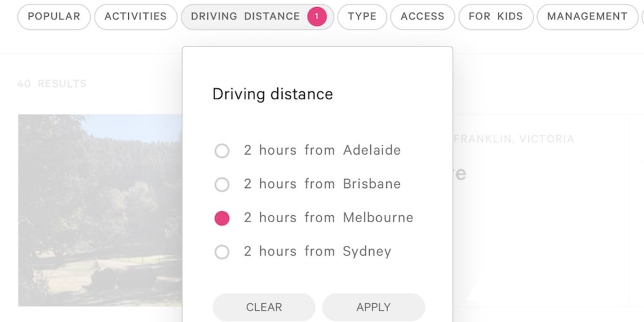Click the Driving distance panel heading

[x=273, y=94]
